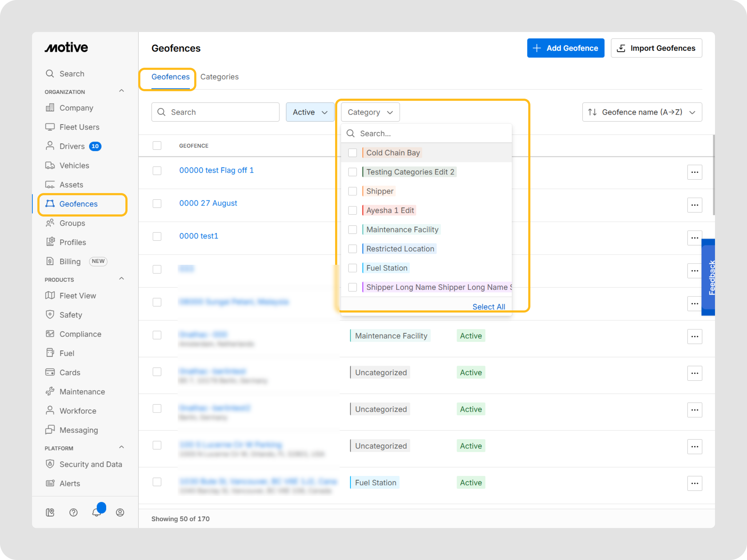Select the checkbox for 0000 test1 geofence
The height and width of the screenshot is (560, 747).
point(157,237)
